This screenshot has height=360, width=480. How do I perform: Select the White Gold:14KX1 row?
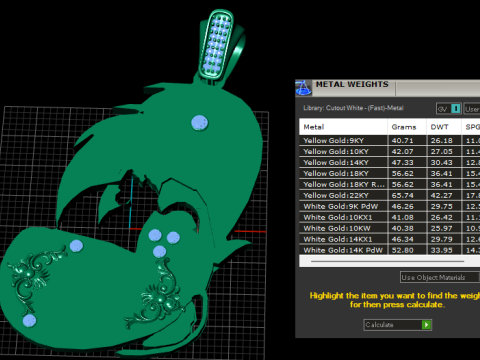(389, 239)
